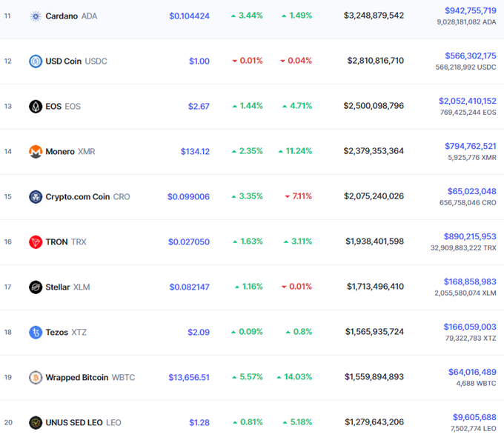Click Monero 11.24% change value
Image resolution: width=504 pixels, height=443 pixels.
click(299, 151)
